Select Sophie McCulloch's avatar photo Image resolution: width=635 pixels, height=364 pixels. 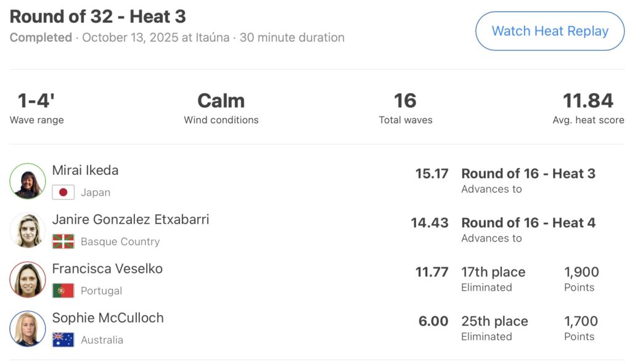28,329
